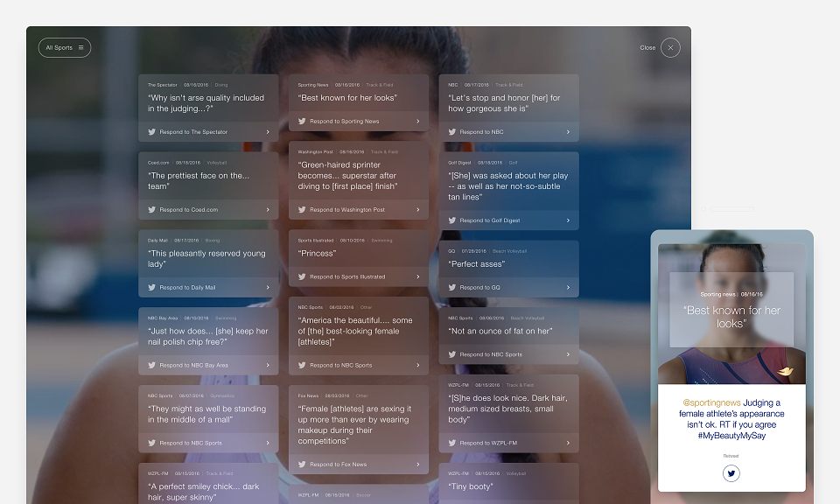The height and width of the screenshot is (504, 840).
Task: Respond to Washington Post
Action: pos(359,210)
